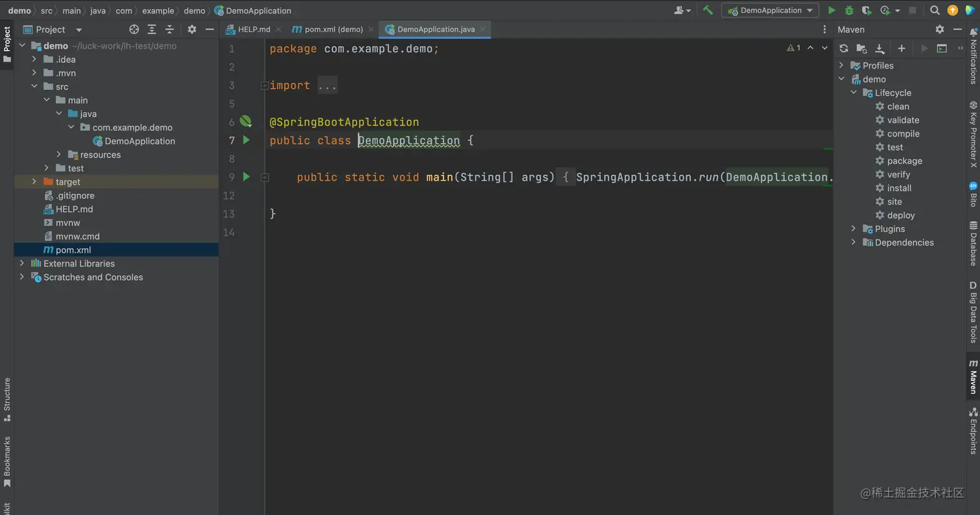This screenshot has width=980, height=515.
Task: Start debugging with the green bug icon
Action: 849,10
